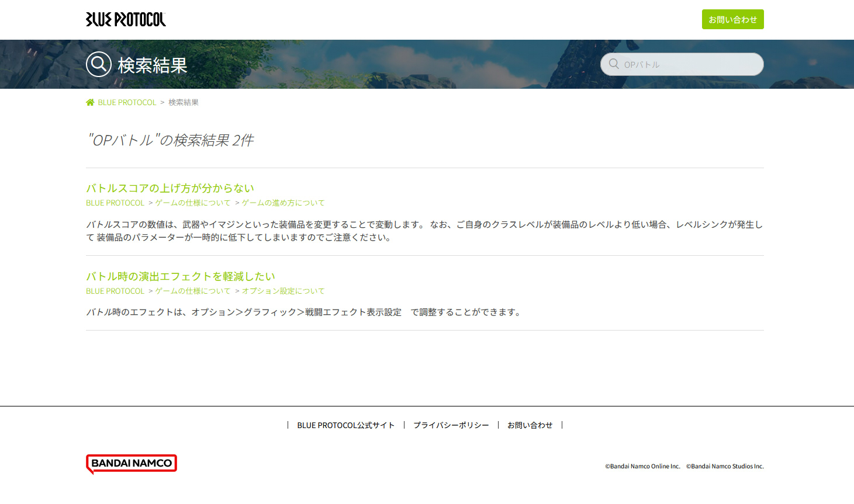Click ©Bandai Namco Studios Inc. copyright text
This screenshot has height=504, width=854.
pos(725,466)
